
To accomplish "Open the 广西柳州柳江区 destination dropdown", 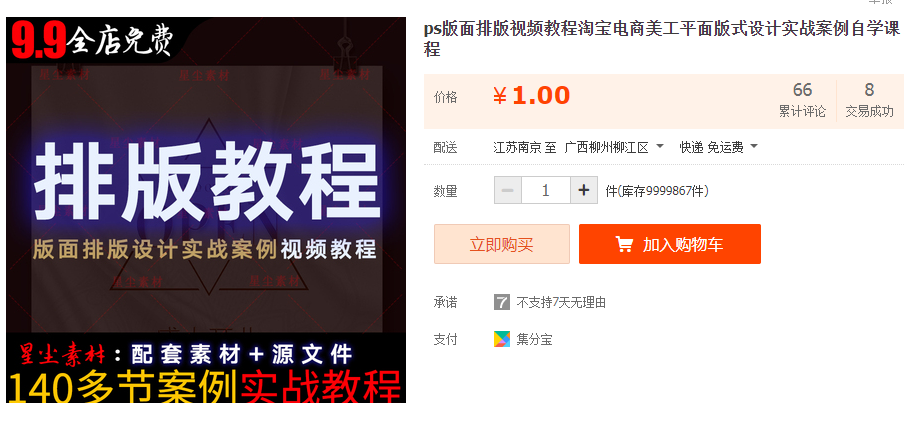I will 614,147.
